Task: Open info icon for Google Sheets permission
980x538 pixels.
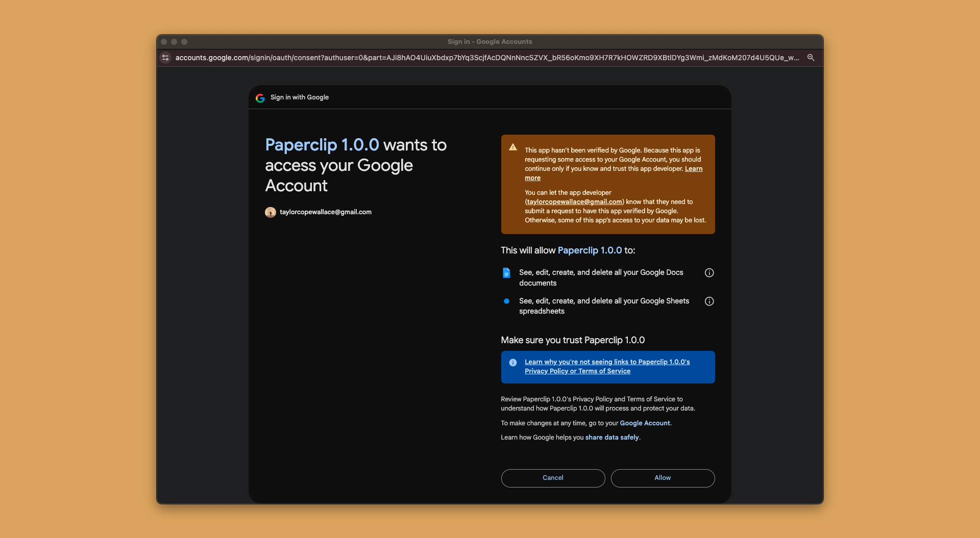Action: coord(709,301)
